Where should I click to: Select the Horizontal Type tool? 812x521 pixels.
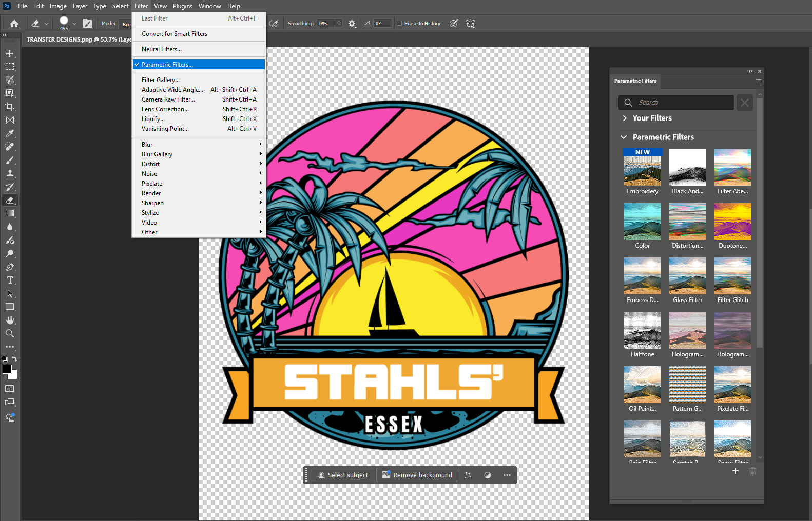coord(10,280)
